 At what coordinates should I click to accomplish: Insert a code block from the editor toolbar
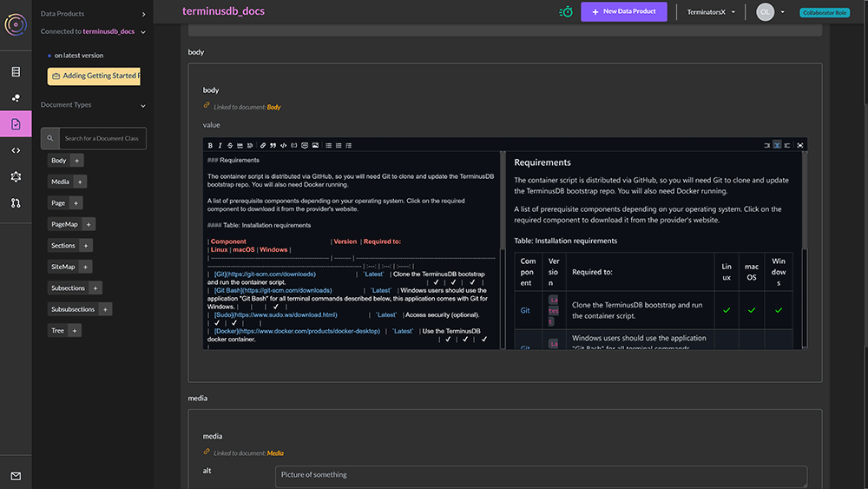pos(294,145)
